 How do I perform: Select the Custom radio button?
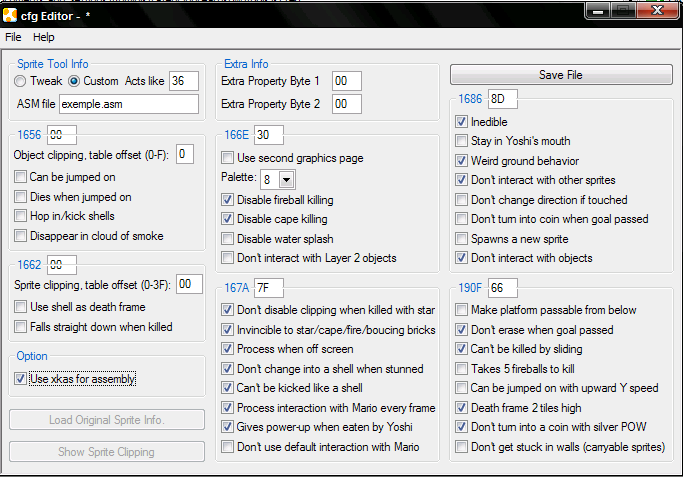pyautogui.click(x=74, y=81)
